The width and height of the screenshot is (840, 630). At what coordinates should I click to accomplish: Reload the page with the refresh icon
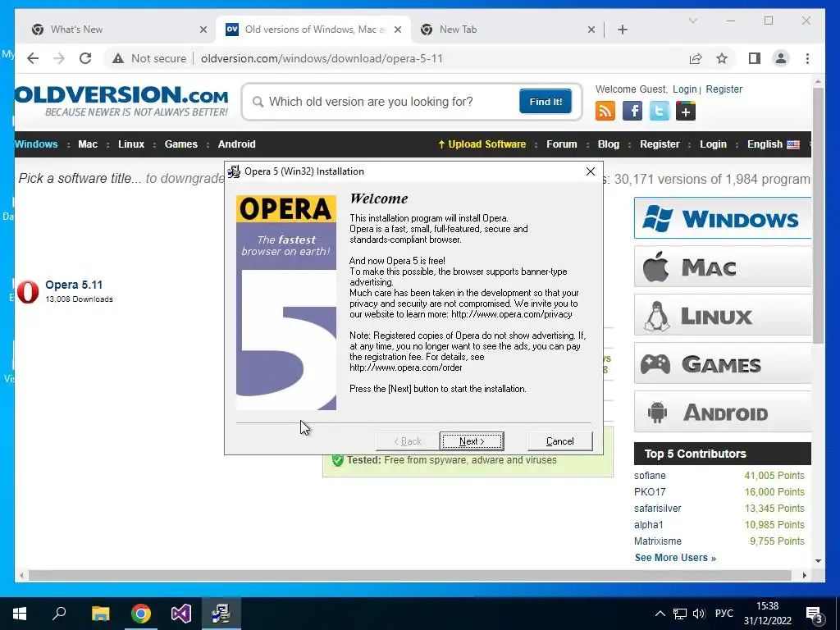point(85,58)
